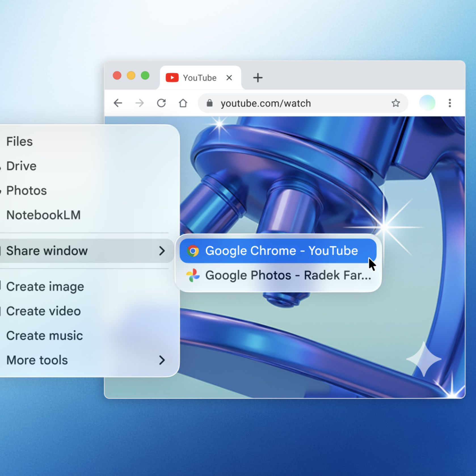Choose Google Chrome - YouTube window

(278, 251)
